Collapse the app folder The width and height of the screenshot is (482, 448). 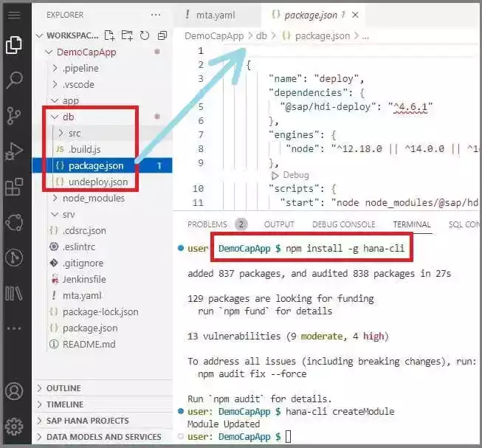pyautogui.click(x=55, y=101)
